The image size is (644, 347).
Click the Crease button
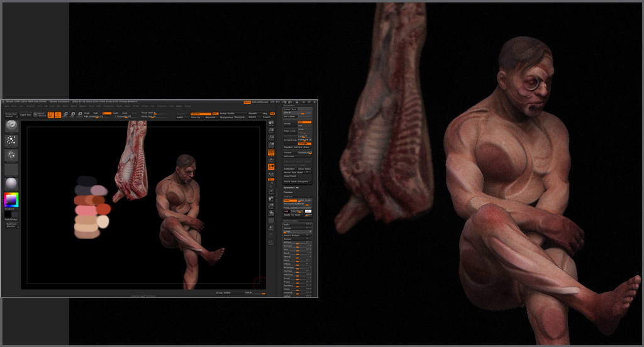[x=290, y=152]
